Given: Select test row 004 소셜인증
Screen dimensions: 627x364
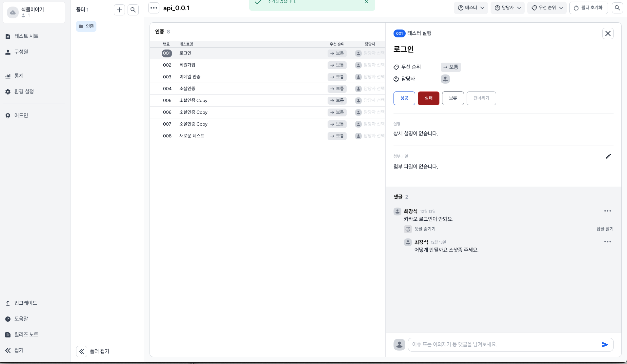Looking at the screenshot, I should pos(267,89).
